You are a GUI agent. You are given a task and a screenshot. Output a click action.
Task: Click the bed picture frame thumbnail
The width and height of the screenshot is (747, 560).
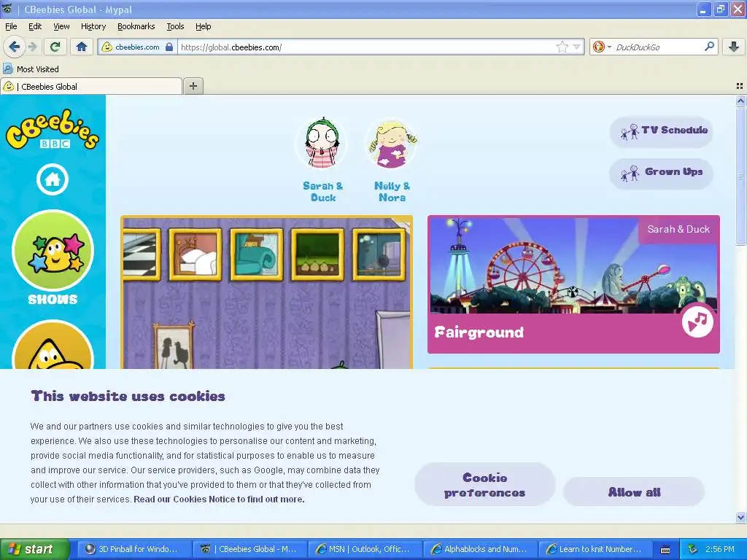[196, 254]
